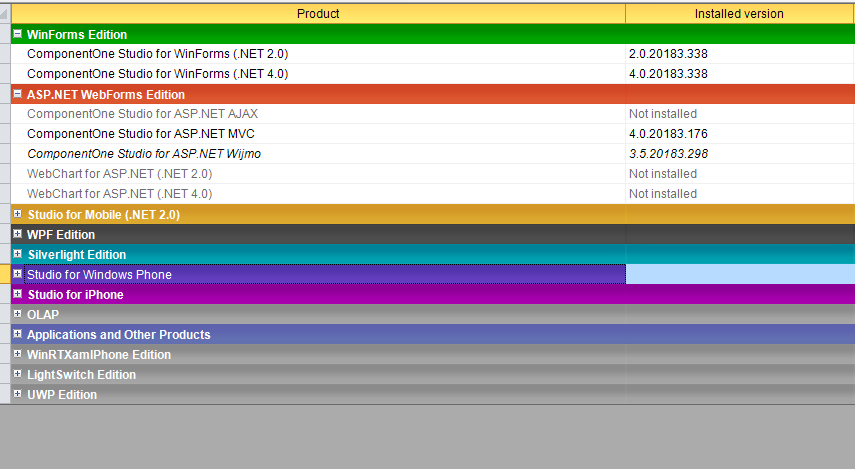Click Not installed cell for ASP.NET AJAX
The height and width of the screenshot is (469, 855).
(x=740, y=114)
